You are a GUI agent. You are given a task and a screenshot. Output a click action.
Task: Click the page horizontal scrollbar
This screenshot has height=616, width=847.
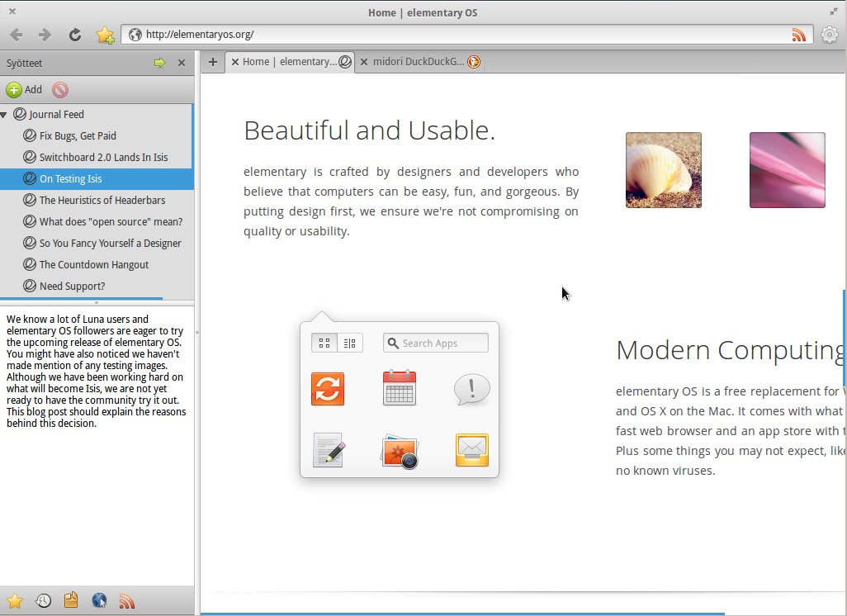(462, 614)
